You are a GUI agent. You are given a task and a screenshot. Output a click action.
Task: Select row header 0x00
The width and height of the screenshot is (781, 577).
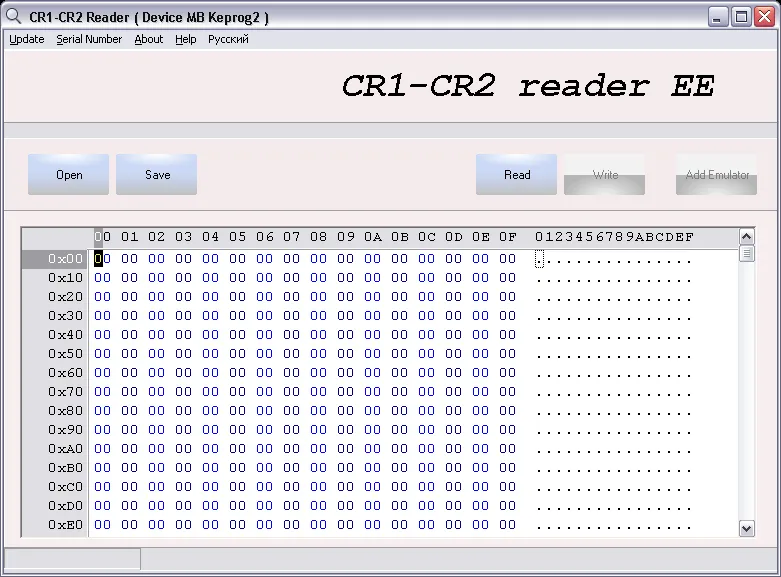55,259
